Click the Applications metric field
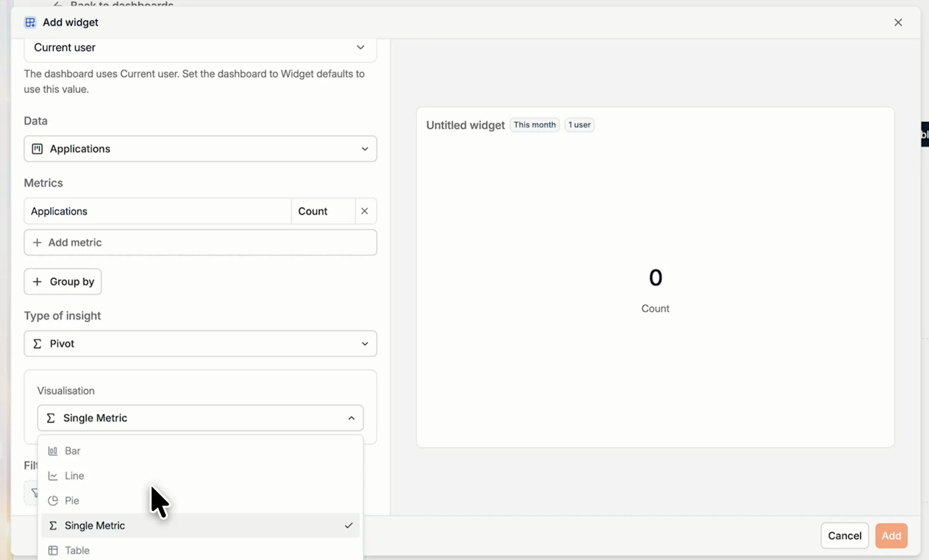 (157, 211)
